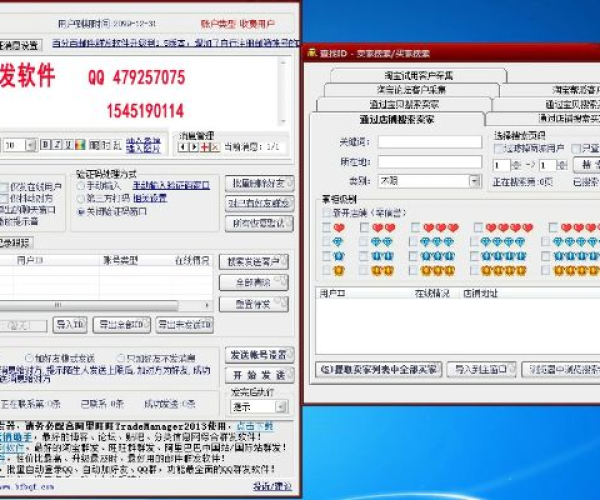Check the four red hearts level checkbox
The width and height of the screenshot is (600, 500).
pos(478,228)
